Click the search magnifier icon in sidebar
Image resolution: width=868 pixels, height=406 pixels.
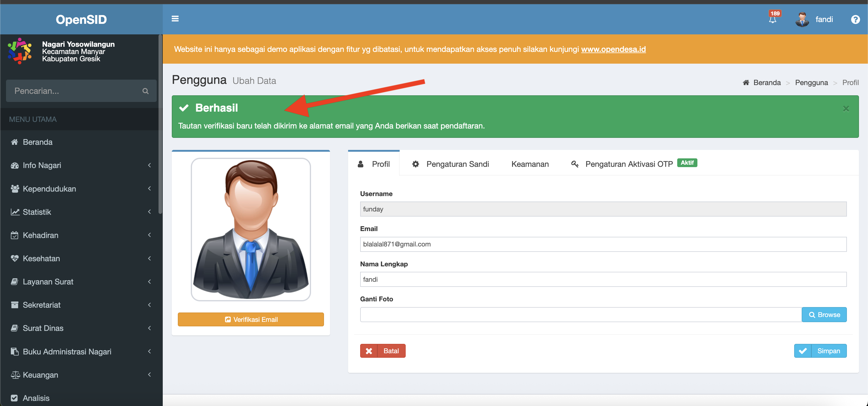pos(146,91)
